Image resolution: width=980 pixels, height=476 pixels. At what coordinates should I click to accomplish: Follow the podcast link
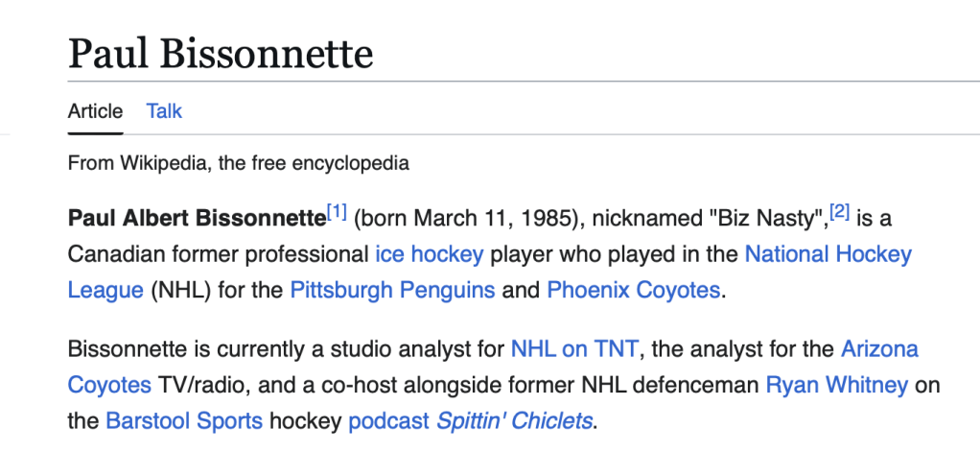(x=387, y=420)
